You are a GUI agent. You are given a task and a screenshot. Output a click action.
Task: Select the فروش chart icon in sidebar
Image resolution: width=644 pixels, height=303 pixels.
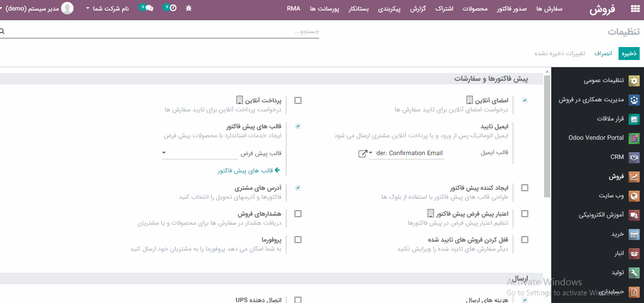(634, 177)
